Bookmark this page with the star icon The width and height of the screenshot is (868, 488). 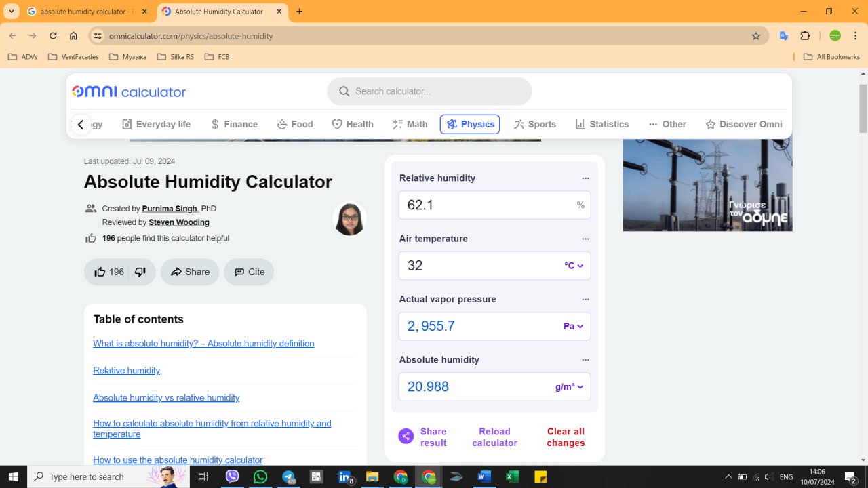click(756, 36)
